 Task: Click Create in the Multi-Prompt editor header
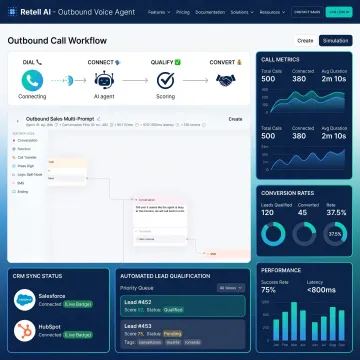click(x=235, y=119)
